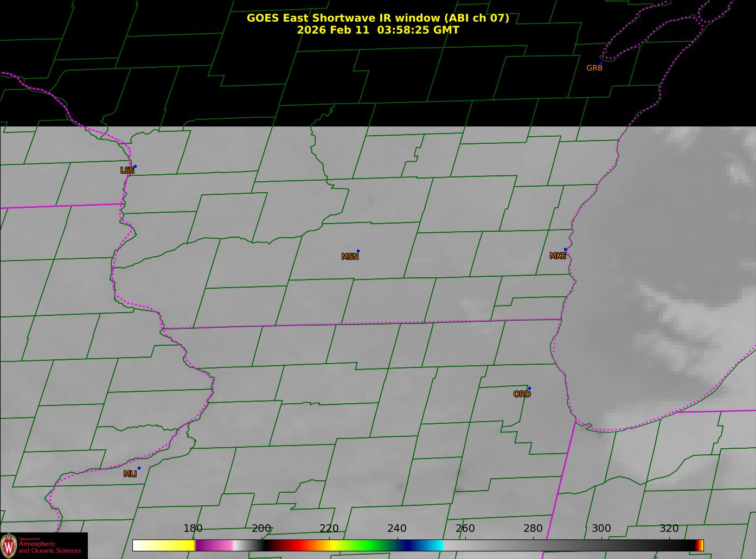This screenshot has width=756, height=559.
Task: Click the 320 colorbar label
Action: pyautogui.click(x=669, y=529)
